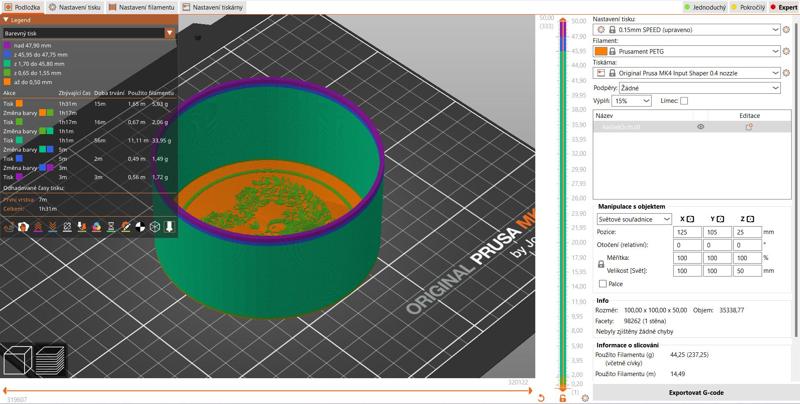The height and width of the screenshot is (404, 800).
Task: Click the 'Nebyly zjištěny žádné chyby' text
Action: pyautogui.click(x=634, y=332)
